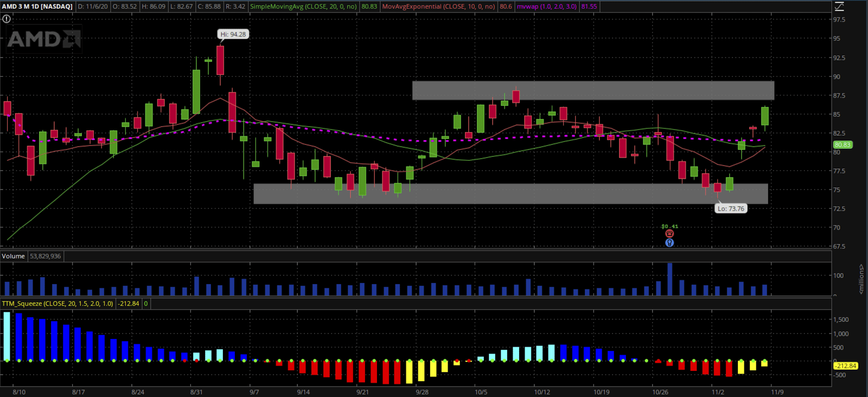The width and height of the screenshot is (868, 397).
Task: Click the 80.6 exponential average value
Action: tap(506, 7)
